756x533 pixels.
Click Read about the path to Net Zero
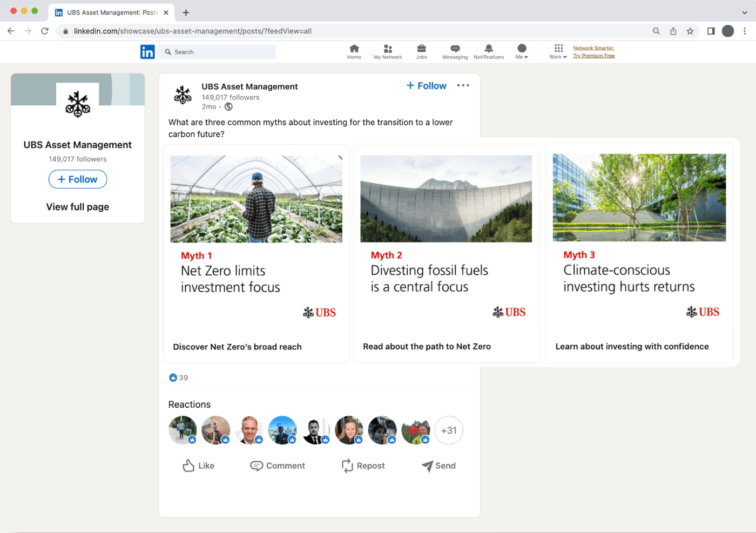pos(427,347)
